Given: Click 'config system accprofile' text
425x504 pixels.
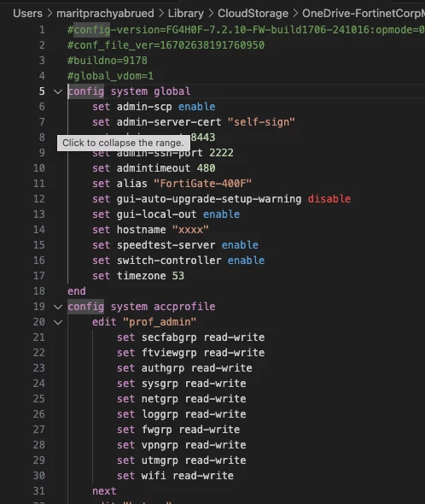Looking at the screenshot, I should 142,307.
